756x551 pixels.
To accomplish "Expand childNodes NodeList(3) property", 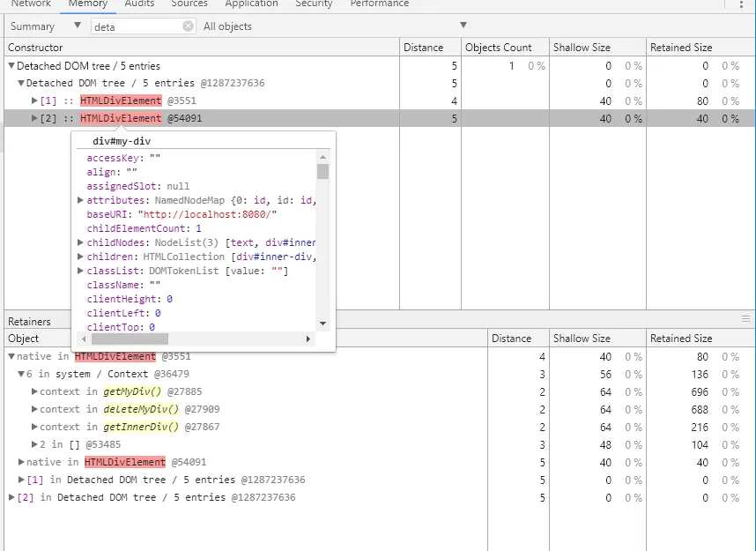I will pos(80,242).
